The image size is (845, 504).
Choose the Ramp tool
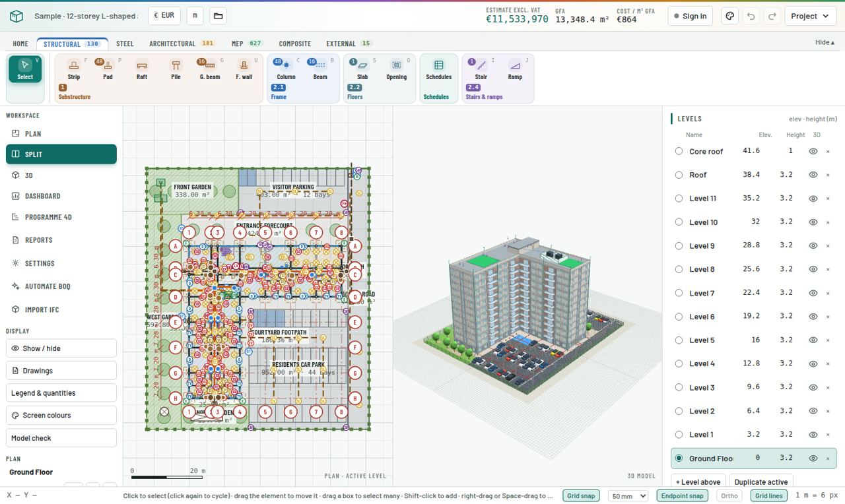click(x=515, y=70)
